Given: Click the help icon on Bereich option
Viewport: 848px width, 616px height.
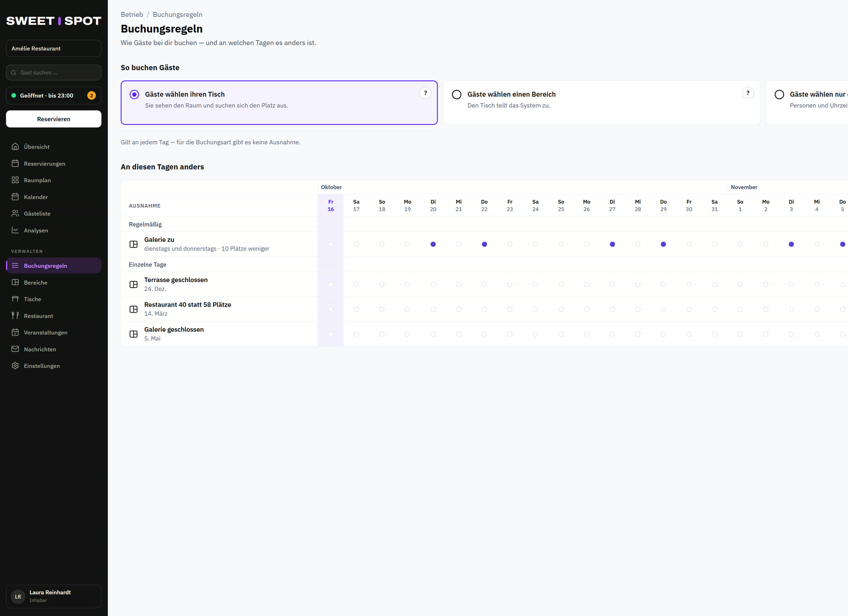Looking at the screenshot, I should point(748,93).
